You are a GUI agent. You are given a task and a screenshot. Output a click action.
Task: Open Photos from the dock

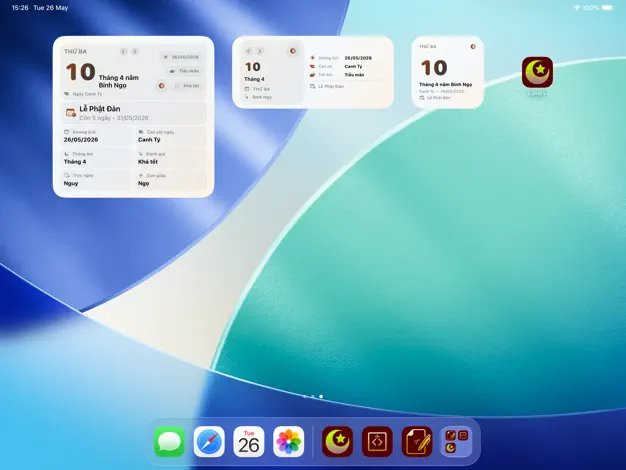289,442
